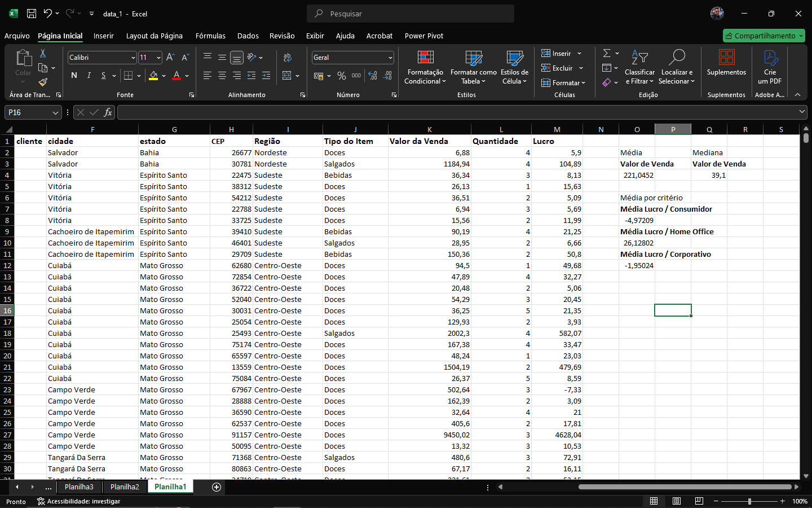Increase decimal places
Image resolution: width=812 pixels, height=508 pixels.
pyautogui.click(x=373, y=76)
